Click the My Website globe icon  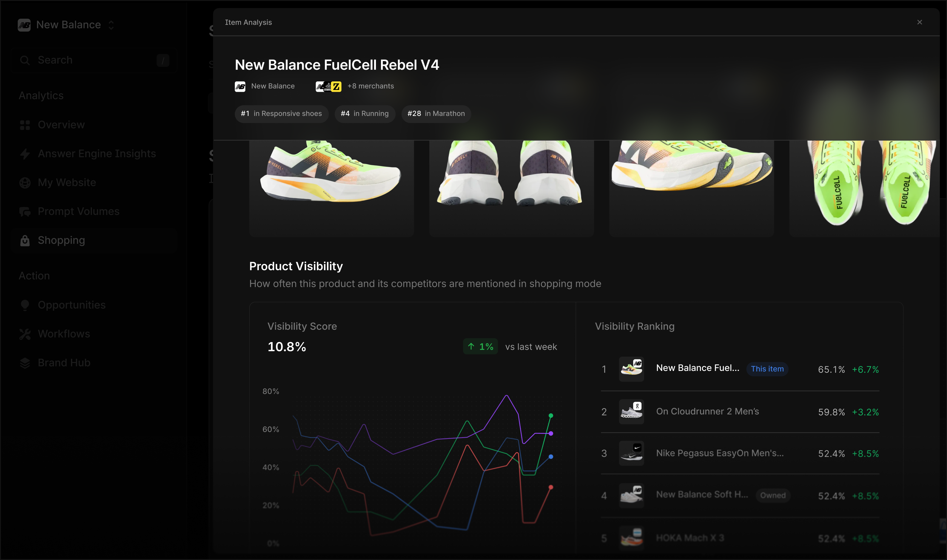pos(25,182)
